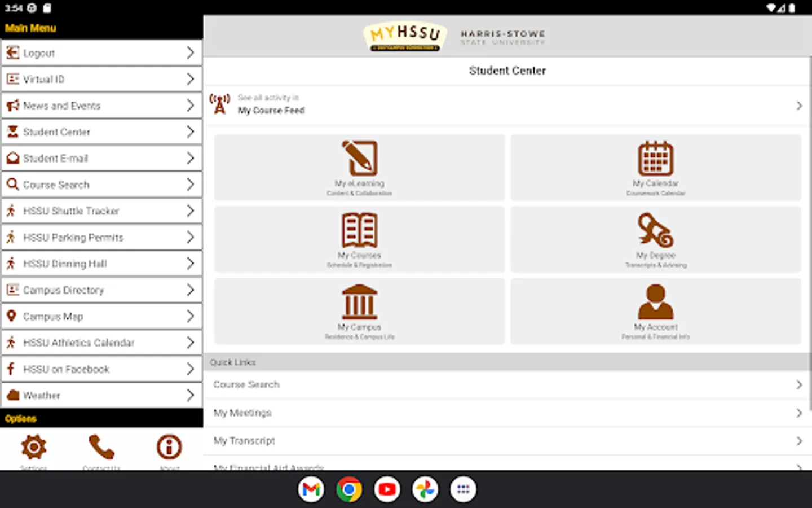Click the Student Center page title
Image resolution: width=812 pixels, height=508 pixels.
pyautogui.click(x=507, y=71)
